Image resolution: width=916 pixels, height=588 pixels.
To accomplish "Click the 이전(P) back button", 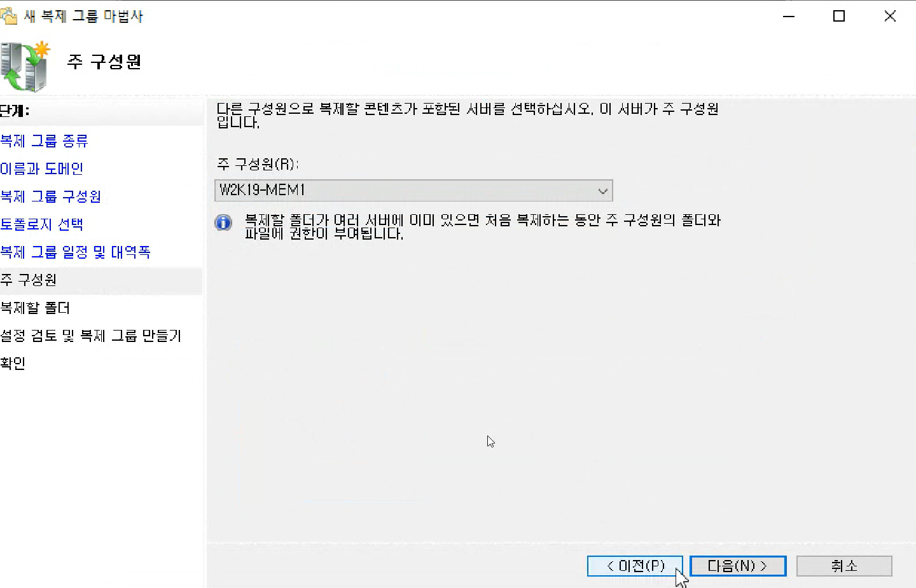I will pos(635,566).
